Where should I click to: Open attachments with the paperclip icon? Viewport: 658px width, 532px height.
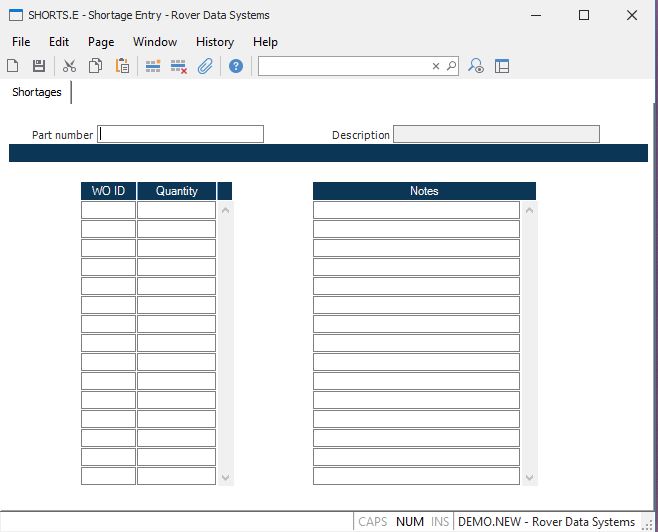pos(205,66)
